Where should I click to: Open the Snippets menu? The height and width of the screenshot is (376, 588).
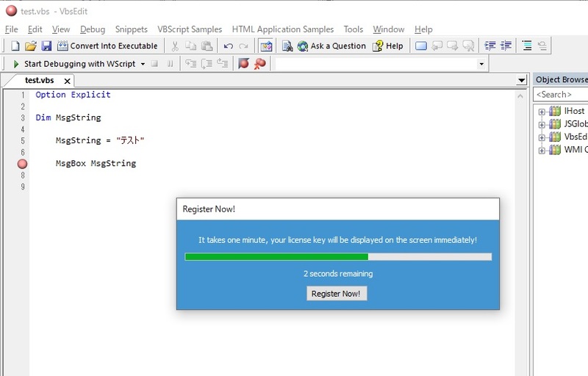tap(132, 29)
